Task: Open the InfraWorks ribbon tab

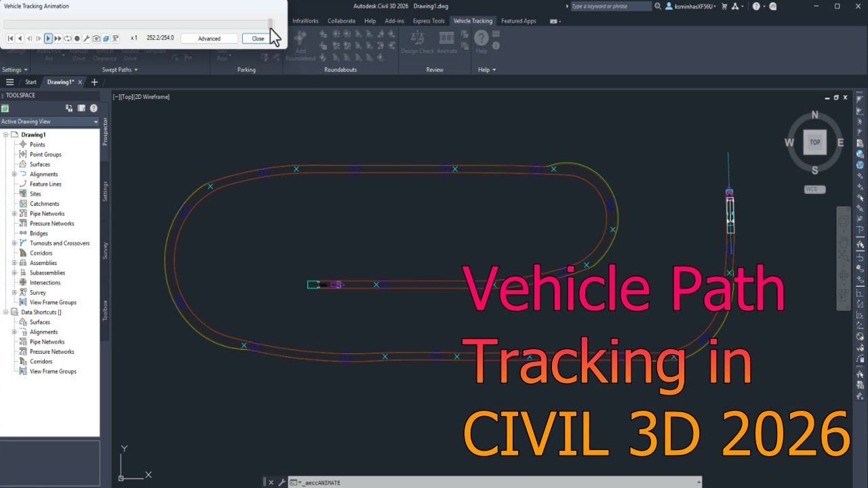Action: click(x=305, y=21)
